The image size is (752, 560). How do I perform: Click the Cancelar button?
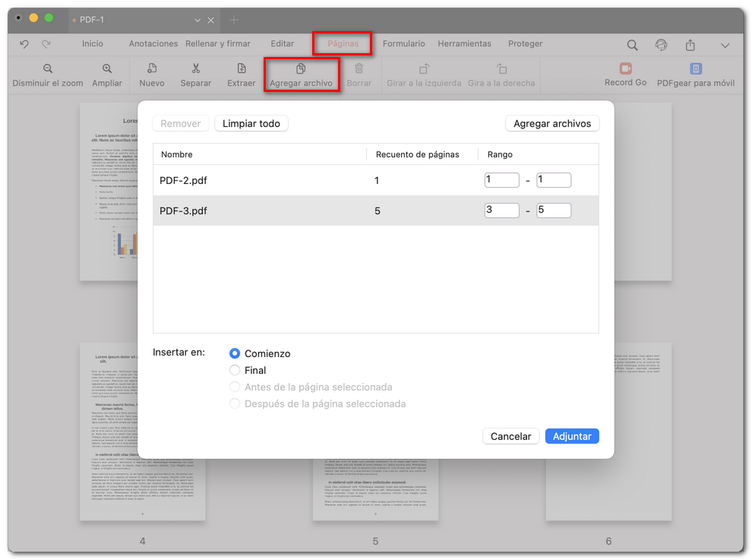[x=510, y=436]
